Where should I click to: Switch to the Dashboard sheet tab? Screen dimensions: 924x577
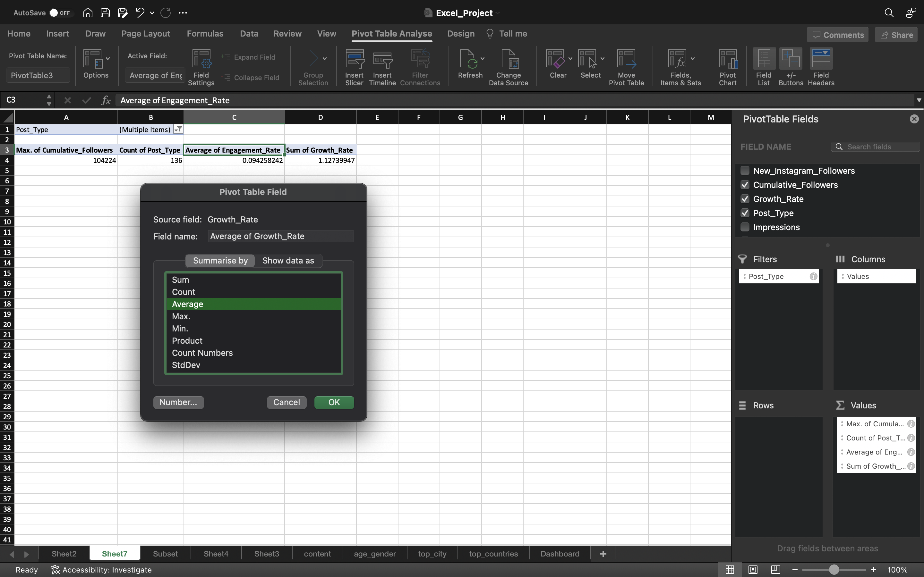560,553
